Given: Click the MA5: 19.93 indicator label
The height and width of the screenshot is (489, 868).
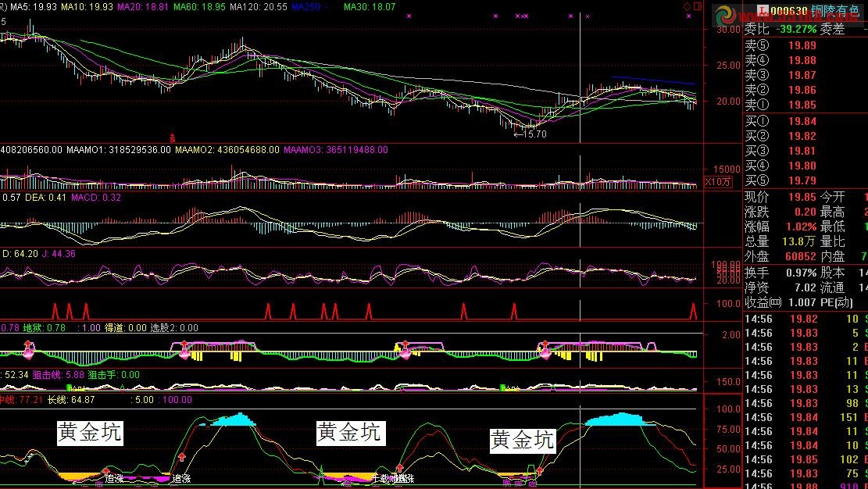Looking at the screenshot, I should pyautogui.click(x=34, y=7).
